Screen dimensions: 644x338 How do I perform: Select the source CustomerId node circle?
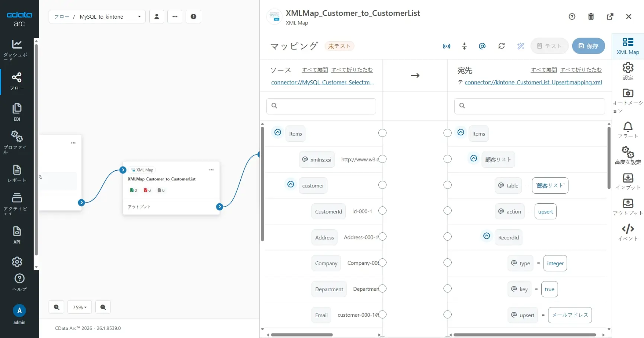(x=382, y=211)
